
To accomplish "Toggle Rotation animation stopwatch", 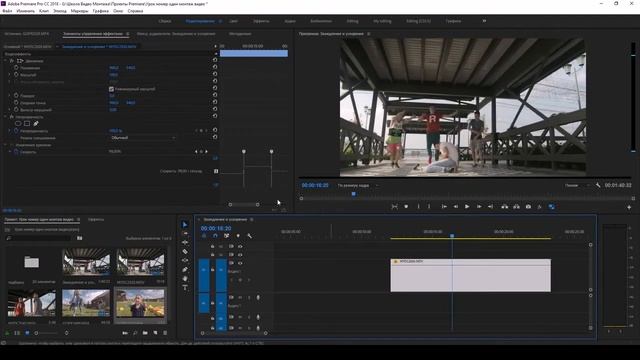I will coord(16,96).
